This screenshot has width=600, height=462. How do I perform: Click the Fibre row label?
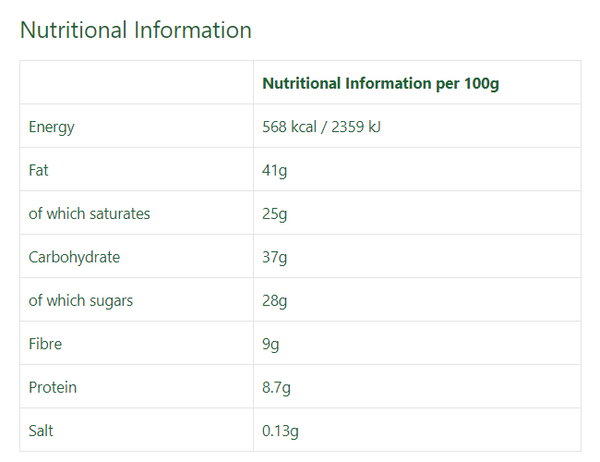tap(45, 344)
